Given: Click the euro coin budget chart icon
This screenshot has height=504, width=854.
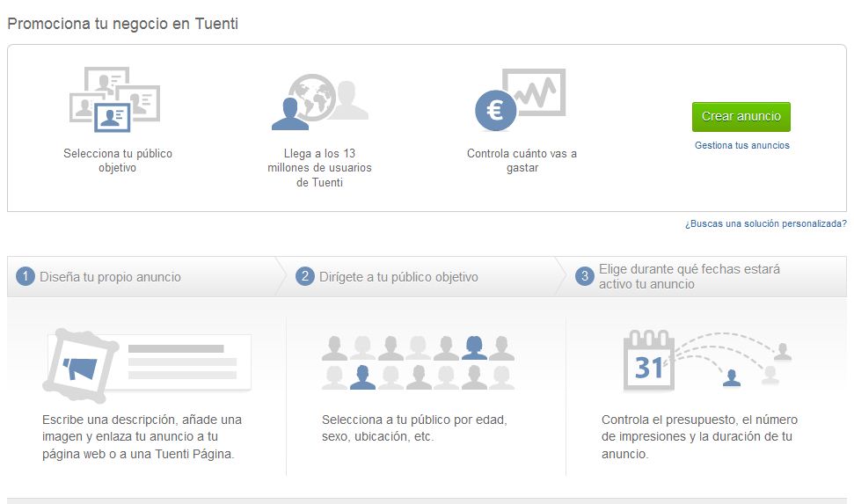Looking at the screenshot, I should point(520,99).
